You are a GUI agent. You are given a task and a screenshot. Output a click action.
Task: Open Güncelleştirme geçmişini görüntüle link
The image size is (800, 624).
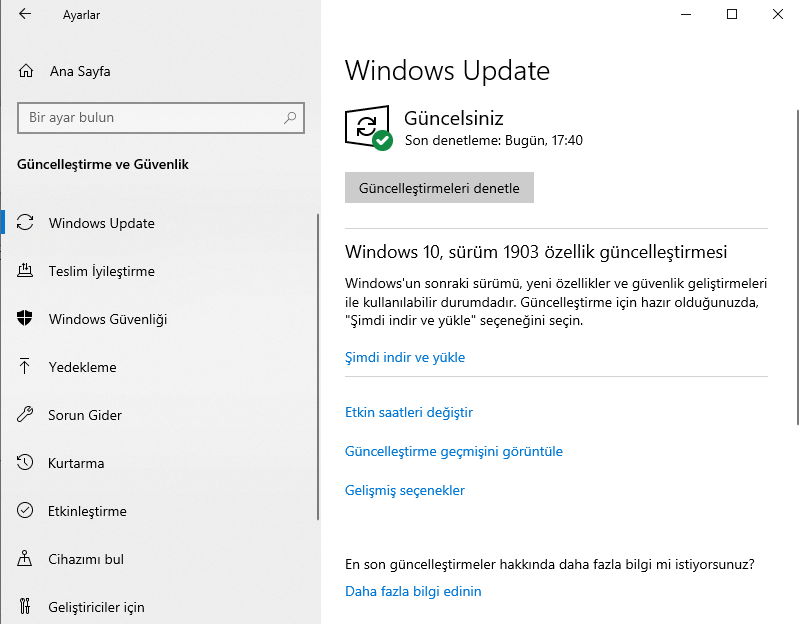tap(454, 452)
